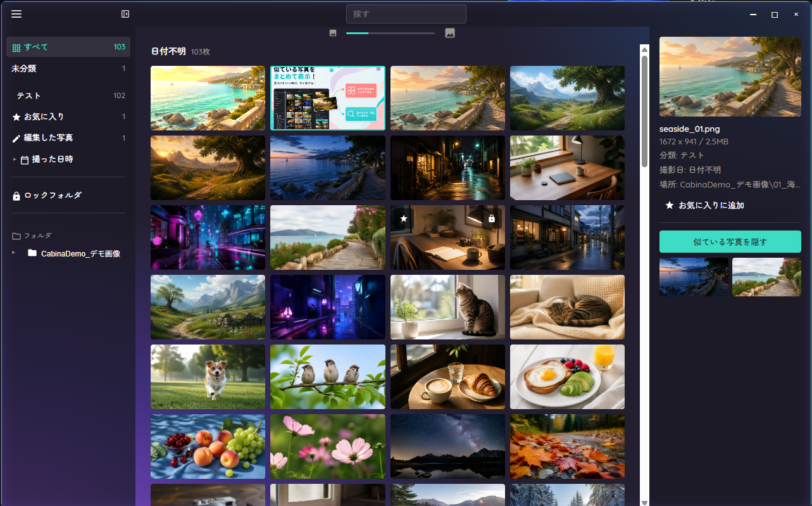Open the night harbor similar-photo thumbnail in details panel
Image resolution: width=812 pixels, height=506 pixels.
[694, 277]
